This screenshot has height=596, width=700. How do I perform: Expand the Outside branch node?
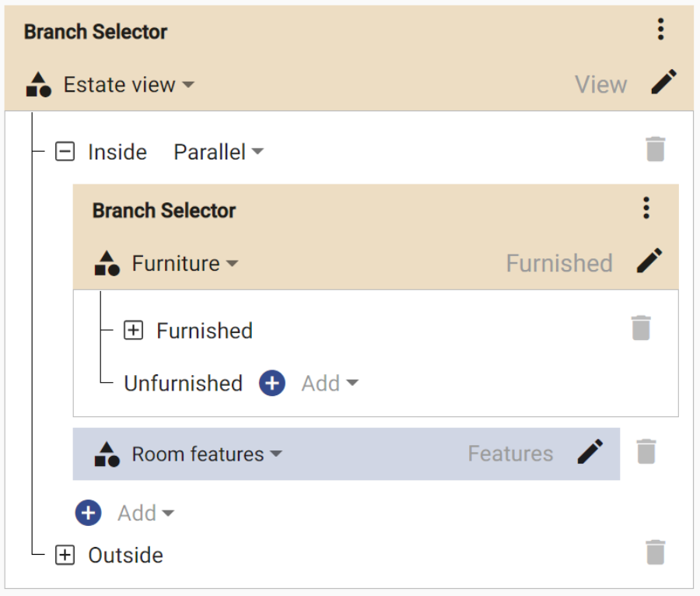(x=65, y=556)
